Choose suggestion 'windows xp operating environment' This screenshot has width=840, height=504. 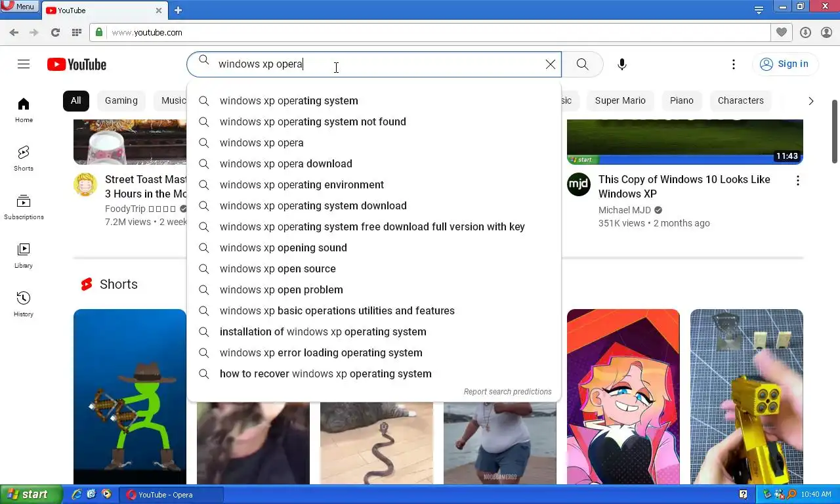(374, 184)
